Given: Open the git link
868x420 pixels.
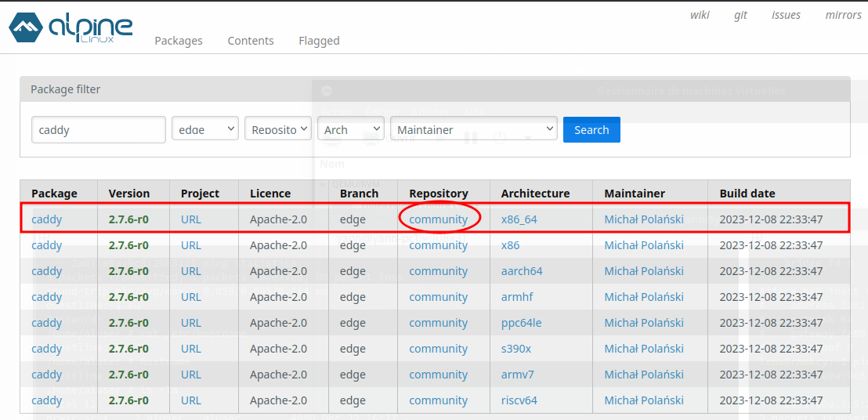Looking at the screenshot, I should (x=740, y=15).
